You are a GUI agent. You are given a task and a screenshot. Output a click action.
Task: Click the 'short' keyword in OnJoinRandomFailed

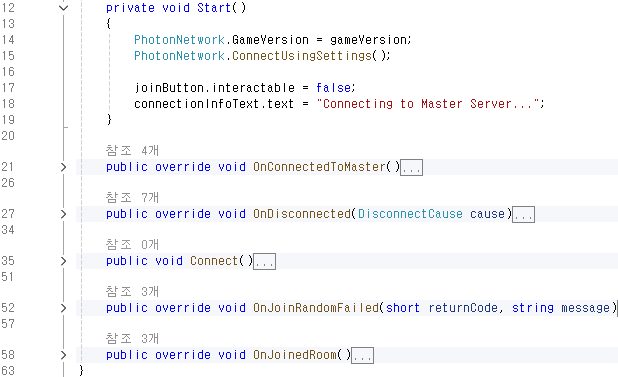pos(403,308)
